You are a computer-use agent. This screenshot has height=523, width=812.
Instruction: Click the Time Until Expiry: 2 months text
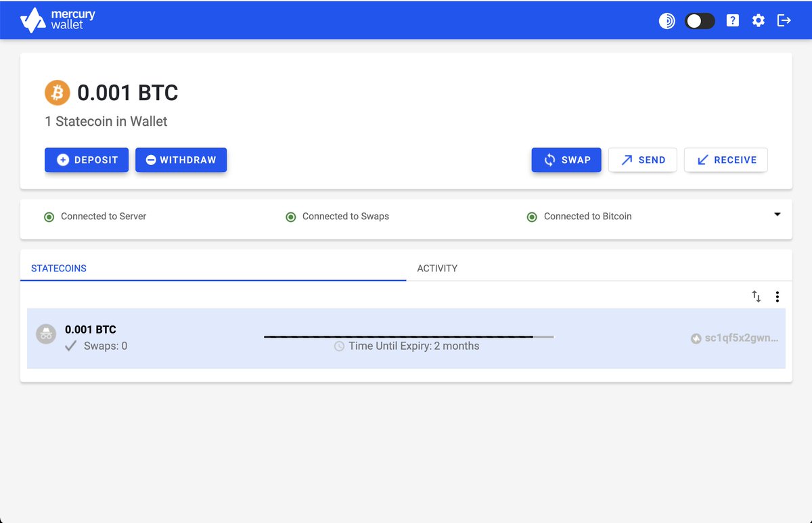pos(414,346)
